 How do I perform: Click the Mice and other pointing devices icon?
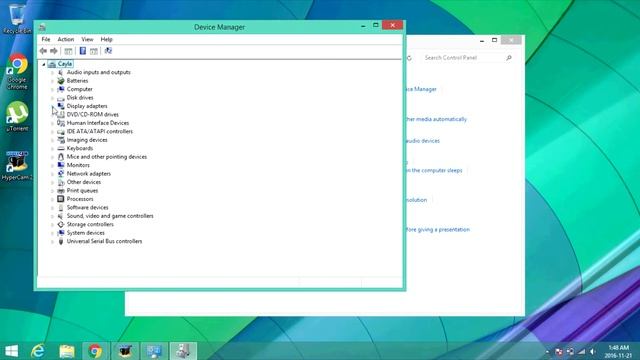(61, 157)
